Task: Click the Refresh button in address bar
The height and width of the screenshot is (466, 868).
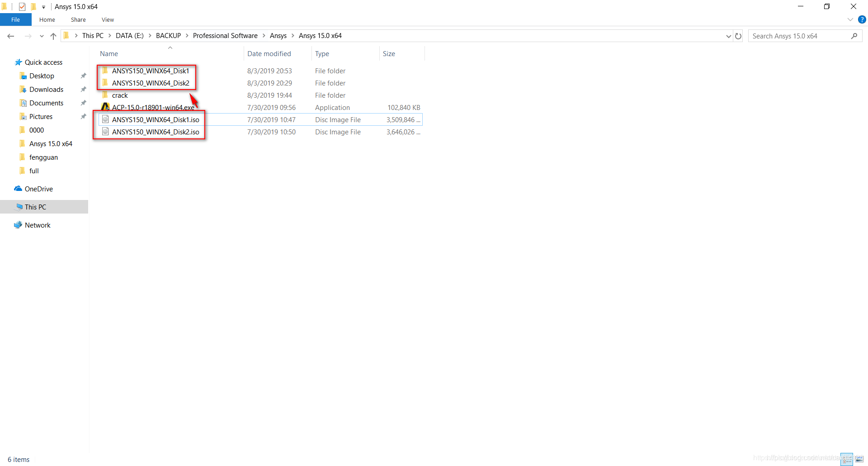Action: (x=738, y=36)
